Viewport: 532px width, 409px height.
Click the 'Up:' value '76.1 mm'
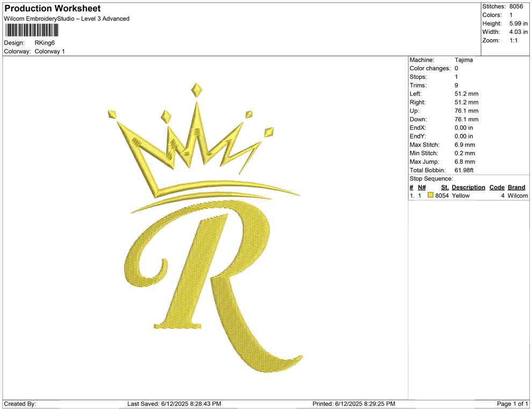(466, 111)
